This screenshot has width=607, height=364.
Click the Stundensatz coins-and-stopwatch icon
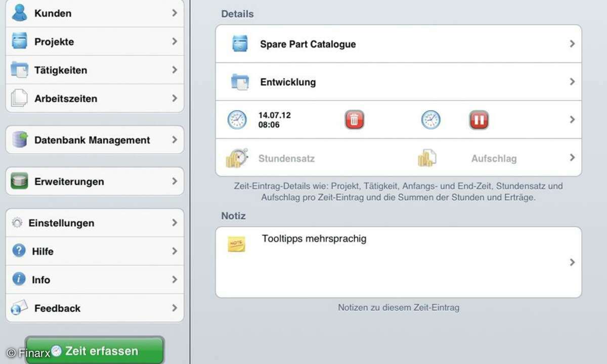[x=237, y=158]
